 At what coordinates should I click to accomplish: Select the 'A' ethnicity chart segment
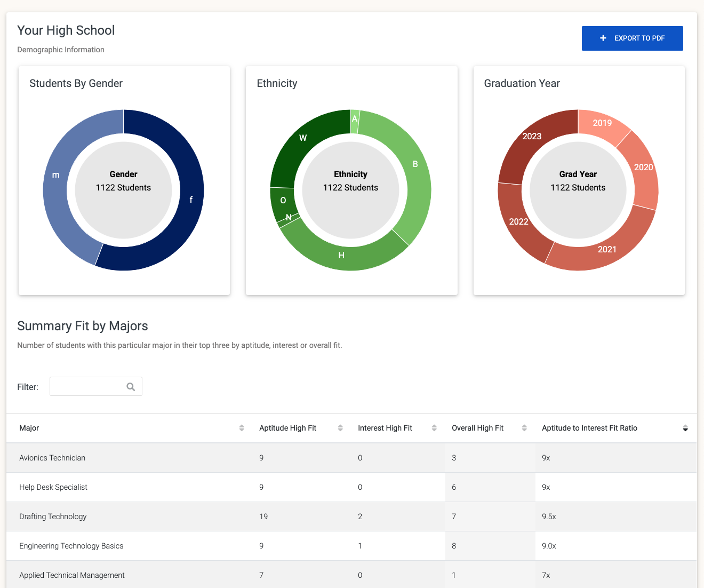(x=355, y=119)
